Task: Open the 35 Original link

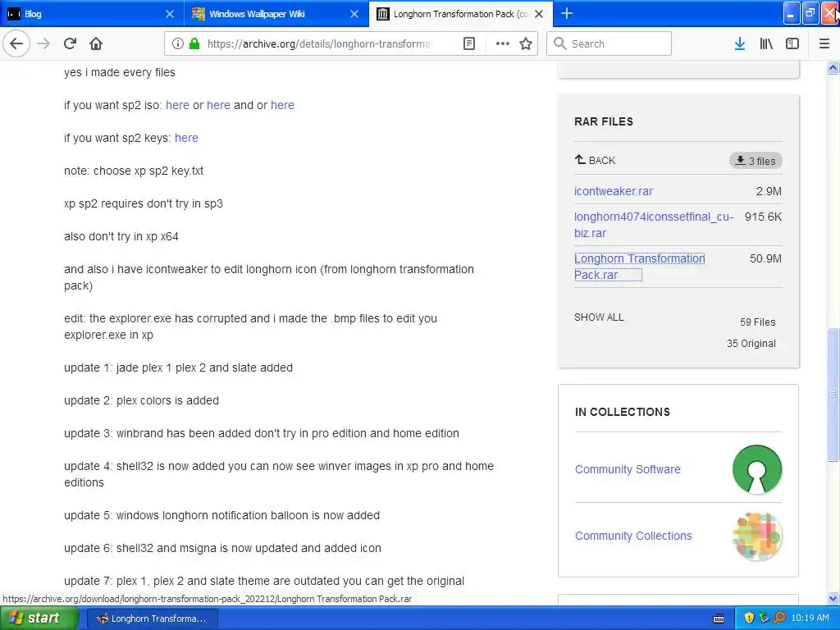Action: tap(751, 344)
